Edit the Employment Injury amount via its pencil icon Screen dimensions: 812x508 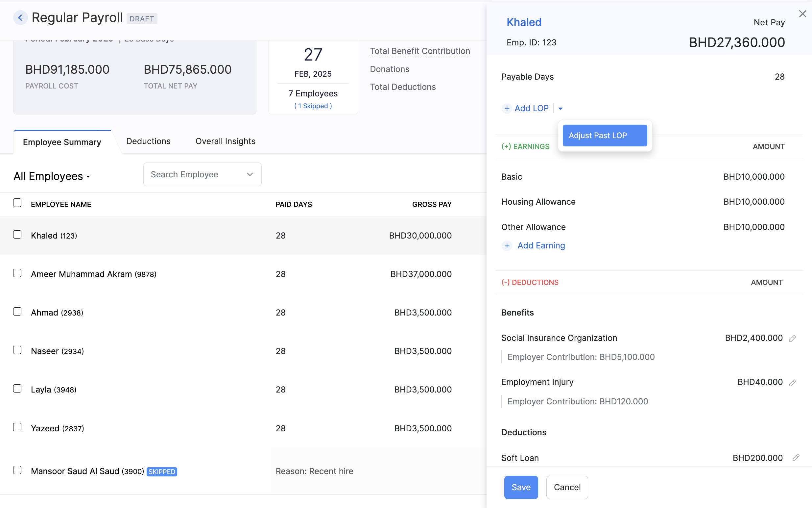tap(792, 382)
